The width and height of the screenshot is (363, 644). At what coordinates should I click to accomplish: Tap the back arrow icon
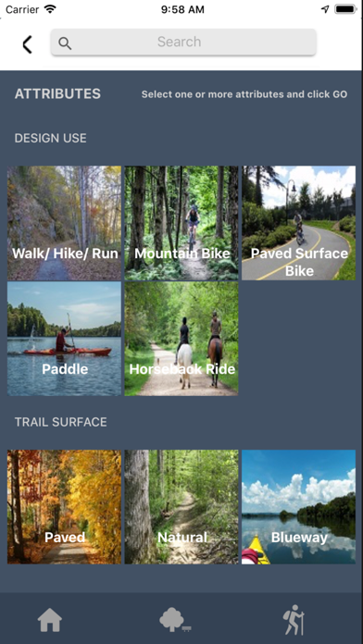pyautogui.click(x=27, y=44)
